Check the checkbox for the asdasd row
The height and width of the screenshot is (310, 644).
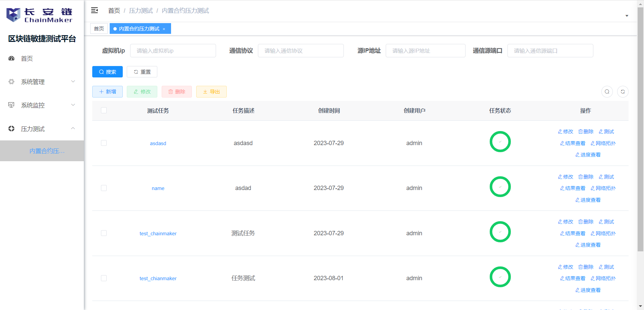104,143
